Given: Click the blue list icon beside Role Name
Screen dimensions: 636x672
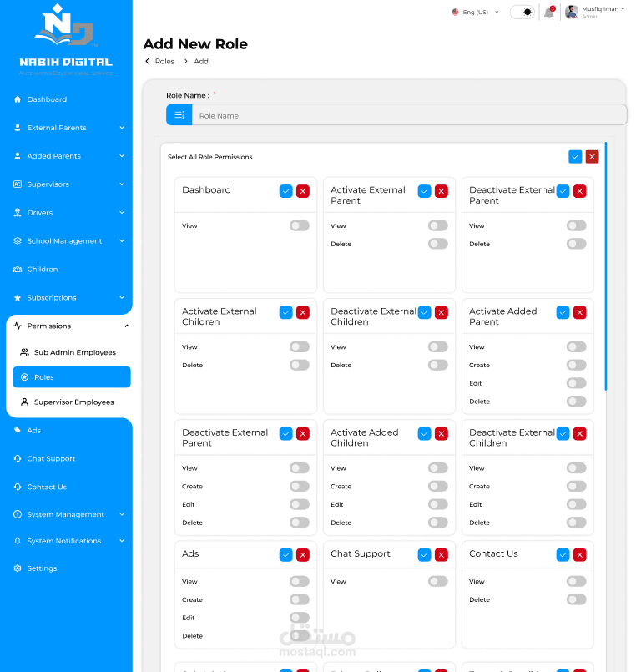Looking at the screenshot, I should 179,115.
